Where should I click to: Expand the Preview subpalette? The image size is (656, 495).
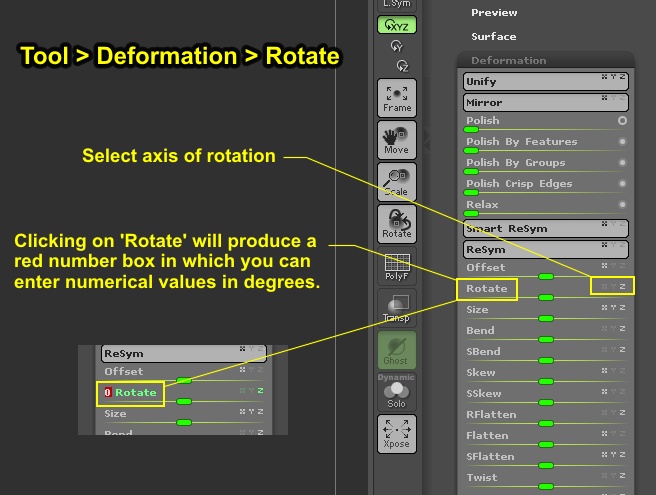point(494,13)
